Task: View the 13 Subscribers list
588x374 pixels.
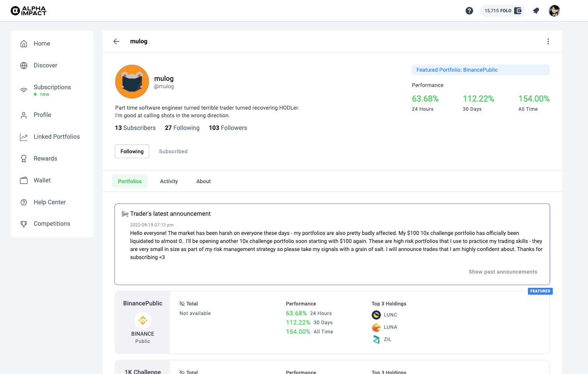Action: click(135, 128)
